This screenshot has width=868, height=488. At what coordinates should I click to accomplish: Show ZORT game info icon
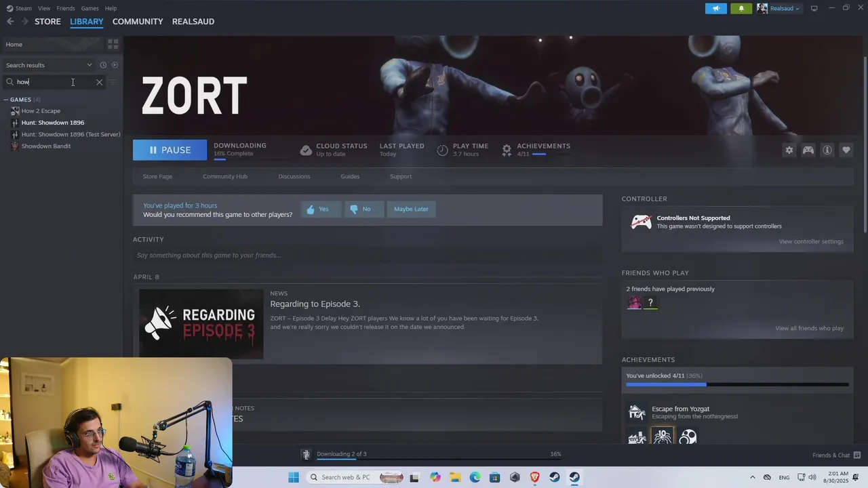point(827,150)
